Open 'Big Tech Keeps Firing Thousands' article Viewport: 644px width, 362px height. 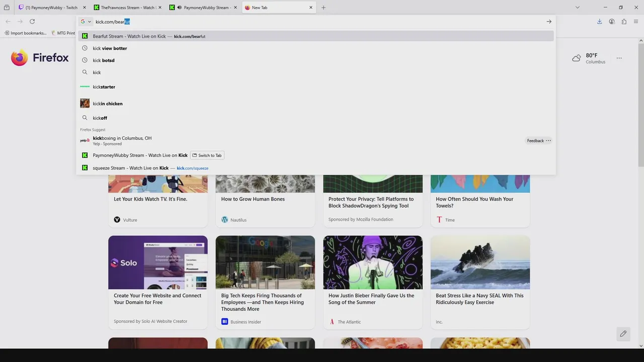[263, 302]
